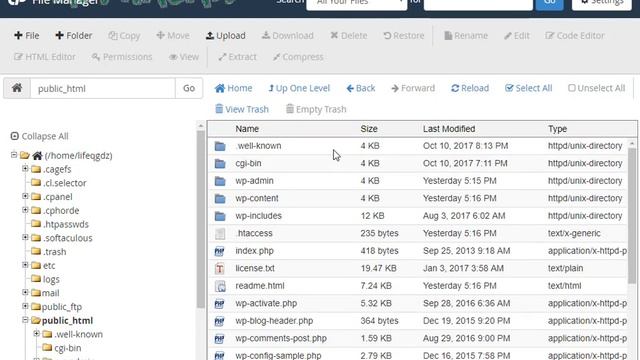640x360 pixels.
Task: Click Unselect All files
Action: [597, 88]
